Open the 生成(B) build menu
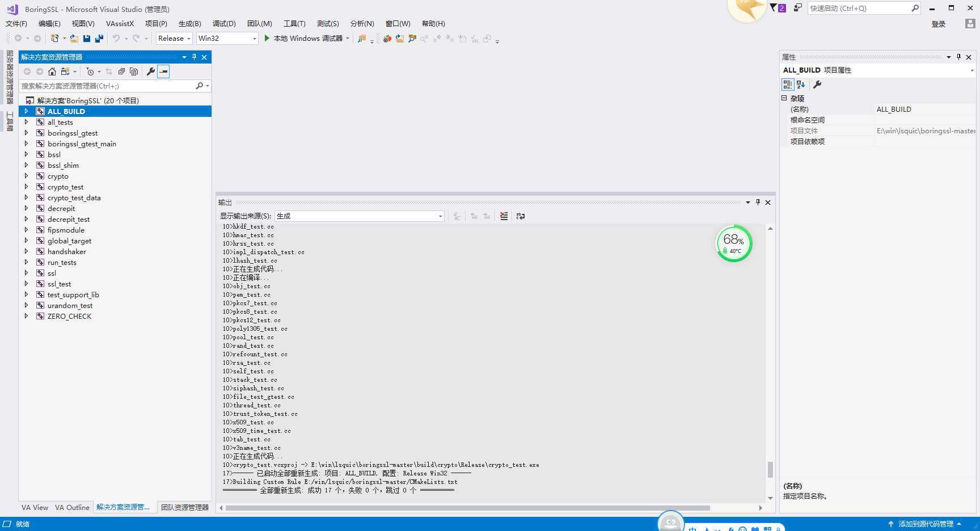Image resolution: width=980 pixels, height=531 pixels. [x=189, y=23]
